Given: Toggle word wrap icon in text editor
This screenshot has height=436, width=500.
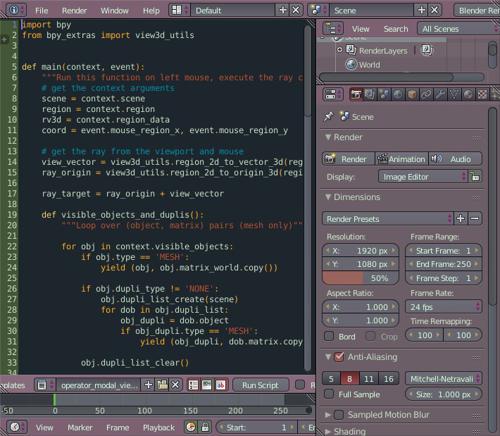Looking at the screenshot, I should [x=207, y=385].
